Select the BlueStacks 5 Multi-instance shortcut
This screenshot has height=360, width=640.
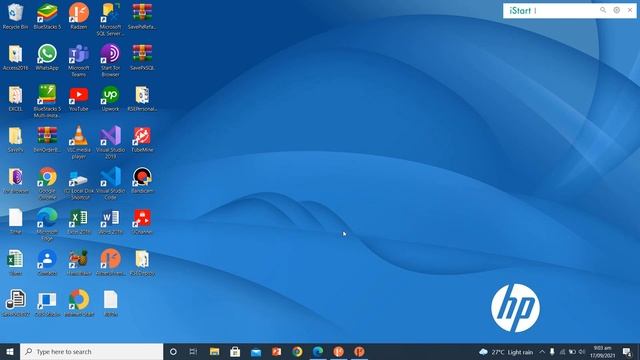(x=47, y=101)
